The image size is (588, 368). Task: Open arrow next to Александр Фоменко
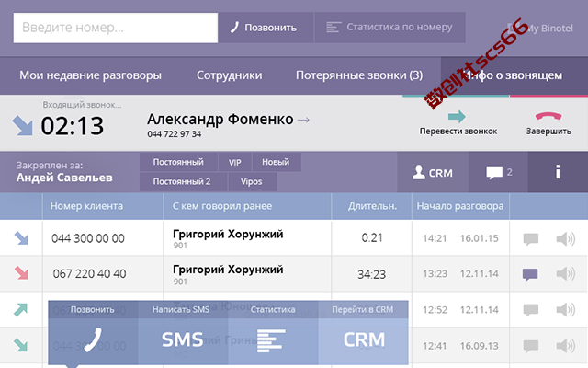point(303,121)
